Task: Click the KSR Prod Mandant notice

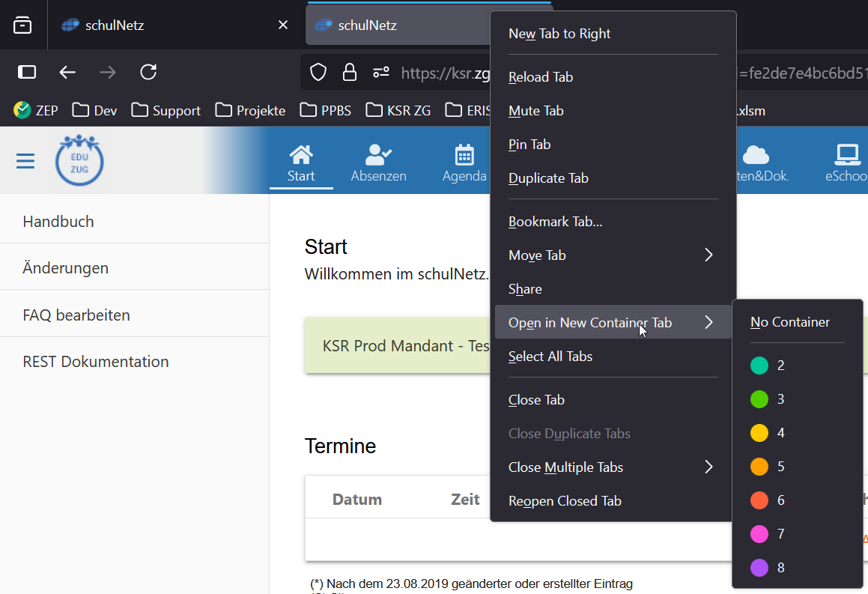Action: point(397,345)
